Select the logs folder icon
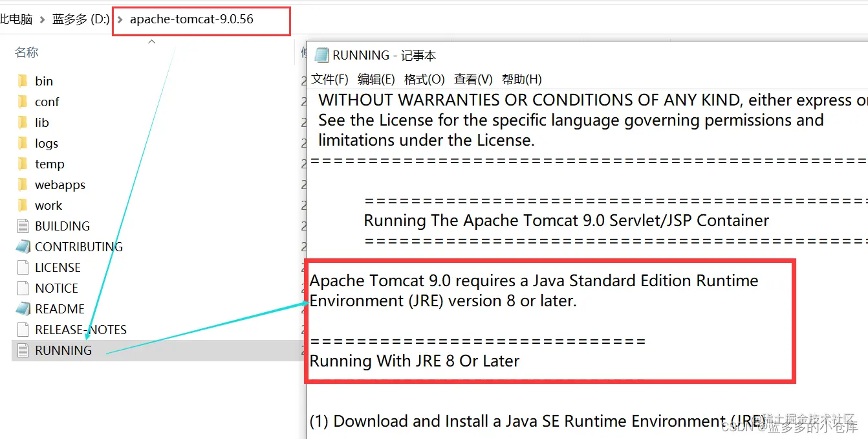The height and width of the screenshot is (439, 868). click(23, 143)
